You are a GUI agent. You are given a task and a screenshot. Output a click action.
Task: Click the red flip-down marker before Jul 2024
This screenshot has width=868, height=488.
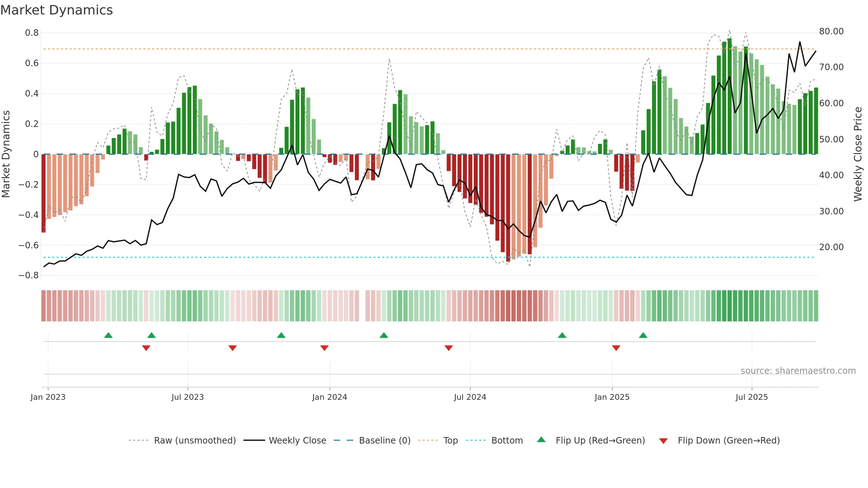pos(448,348)
